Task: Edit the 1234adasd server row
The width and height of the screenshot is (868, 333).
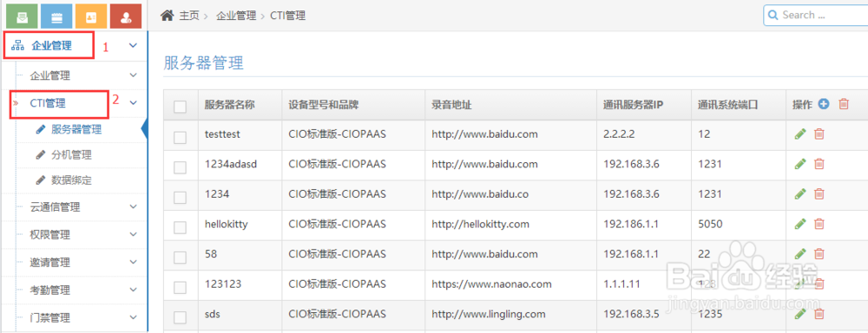Action: click(x=800, y=164)
